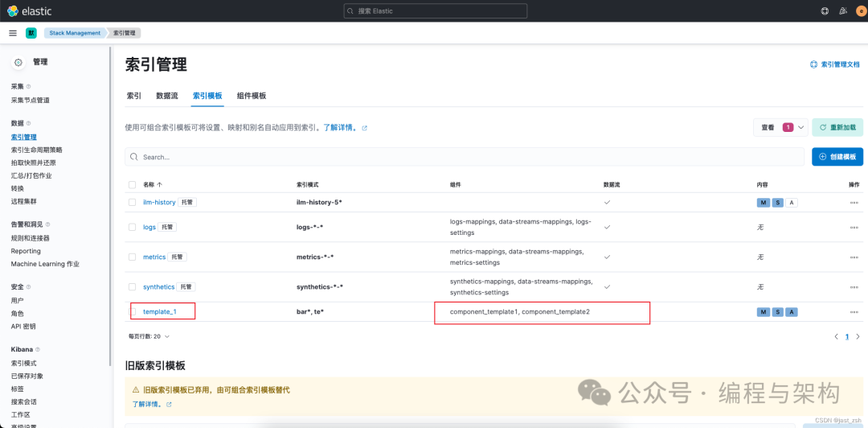
Task: Open actions menu for logs row
Action: pos(854,228)
